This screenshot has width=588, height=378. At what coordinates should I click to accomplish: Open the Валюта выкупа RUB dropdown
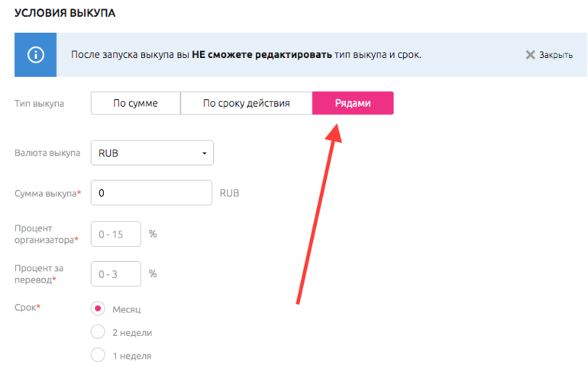click(151, 153)
